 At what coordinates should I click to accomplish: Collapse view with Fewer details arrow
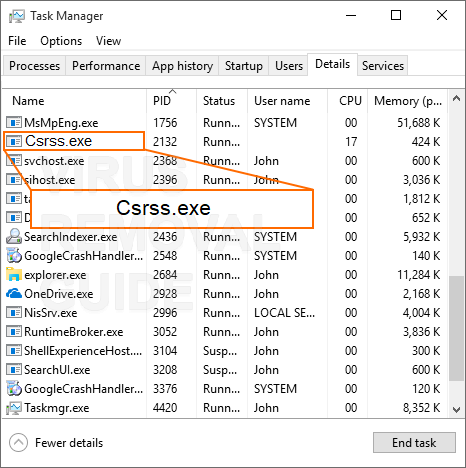pyautogui.click(x=18, y=443)
